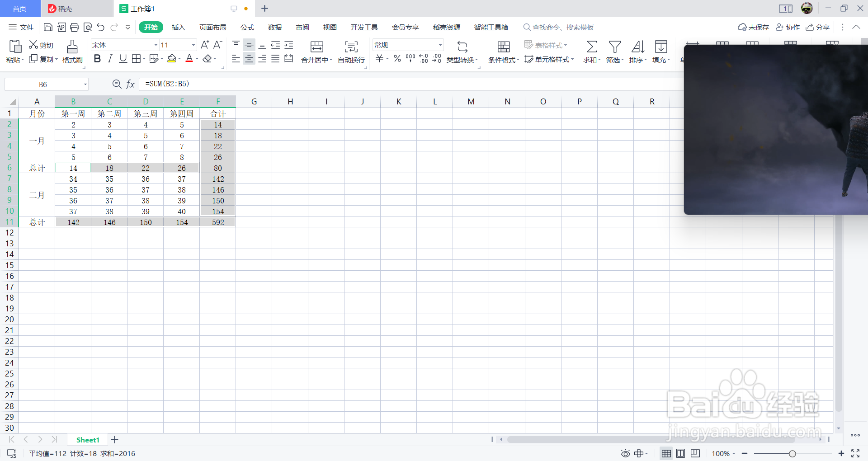Expand the Name Box dropdown
The height and width of the screenshot is (461, 868).
[x=85, y=85]
